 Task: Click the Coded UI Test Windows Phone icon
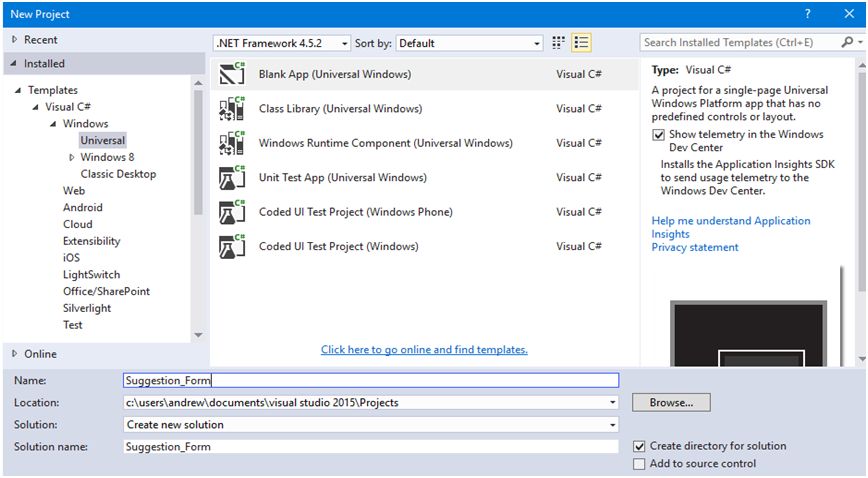(x=232, y=212)
